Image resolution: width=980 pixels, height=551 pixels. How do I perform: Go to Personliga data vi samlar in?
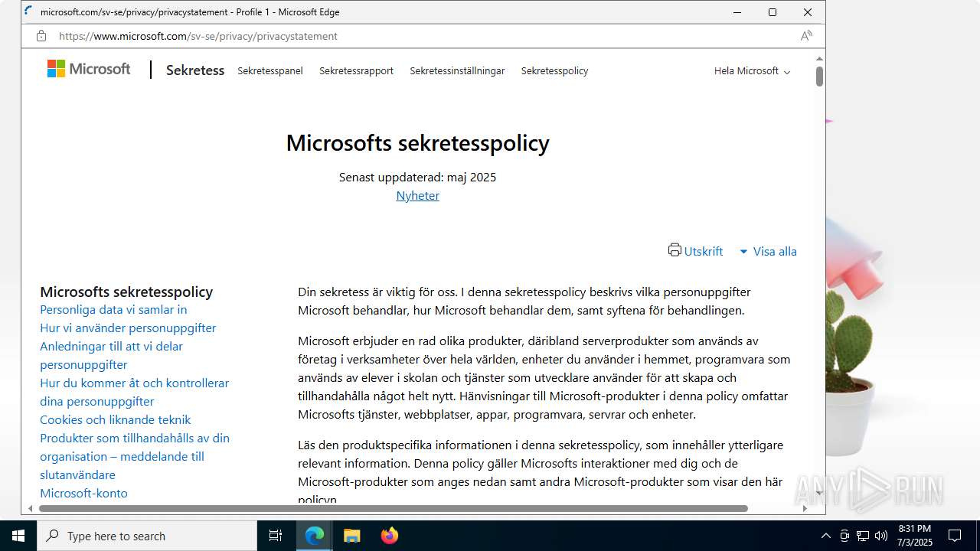click(113, 309)
